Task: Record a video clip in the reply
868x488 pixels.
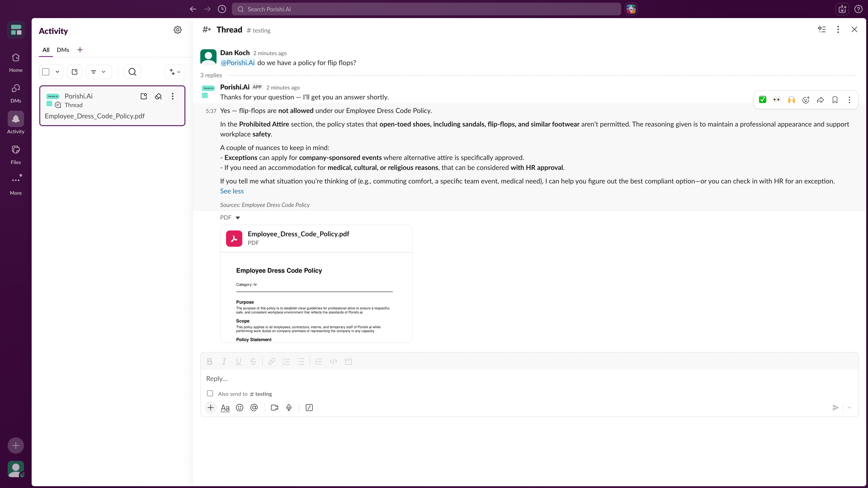Action: coord(274,407)
